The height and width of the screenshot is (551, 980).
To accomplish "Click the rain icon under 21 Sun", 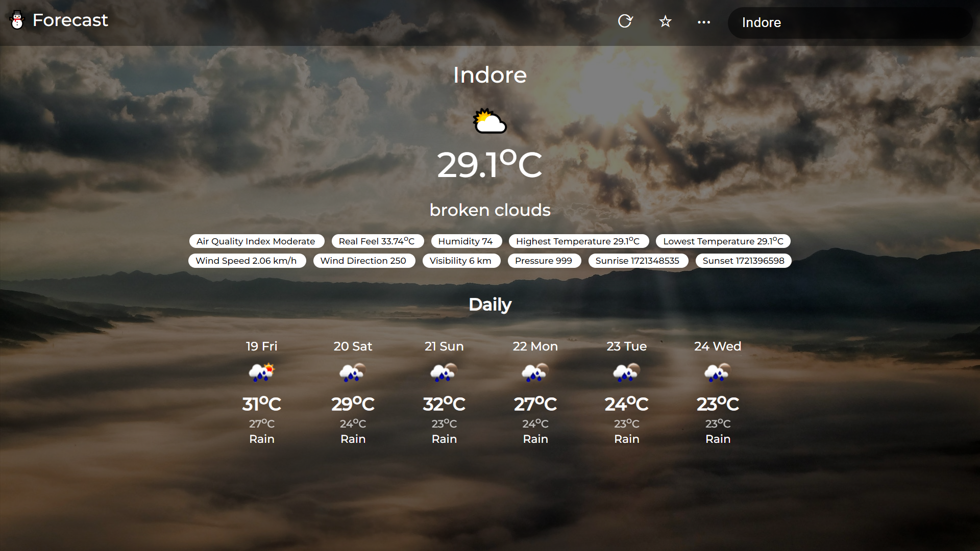I will pos(444,373).
